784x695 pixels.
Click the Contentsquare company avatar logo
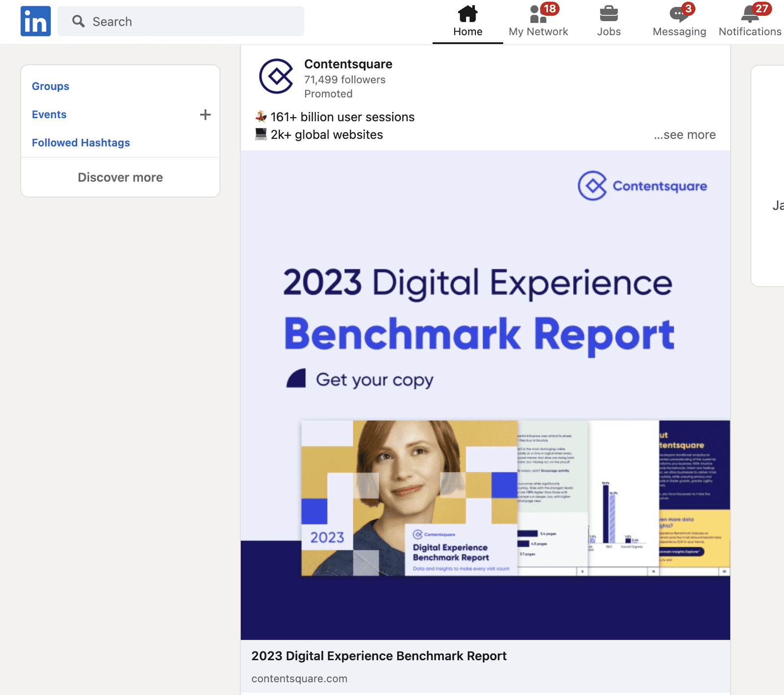pos(276,76)
